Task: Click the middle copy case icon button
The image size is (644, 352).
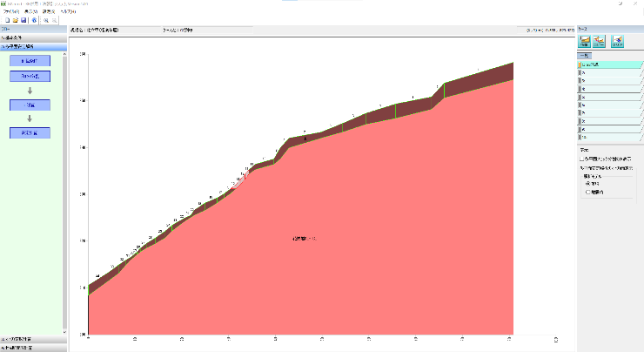Action: (600, 41)
